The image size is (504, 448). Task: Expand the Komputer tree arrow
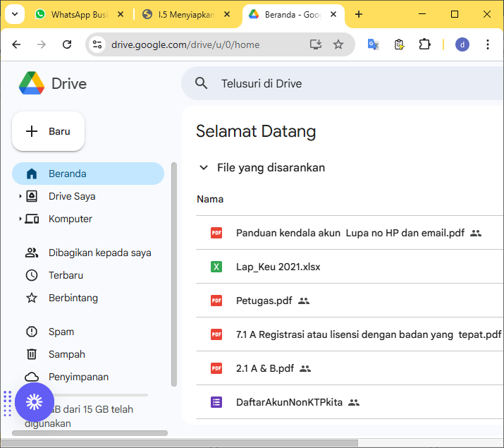click(x=20, y=219)
